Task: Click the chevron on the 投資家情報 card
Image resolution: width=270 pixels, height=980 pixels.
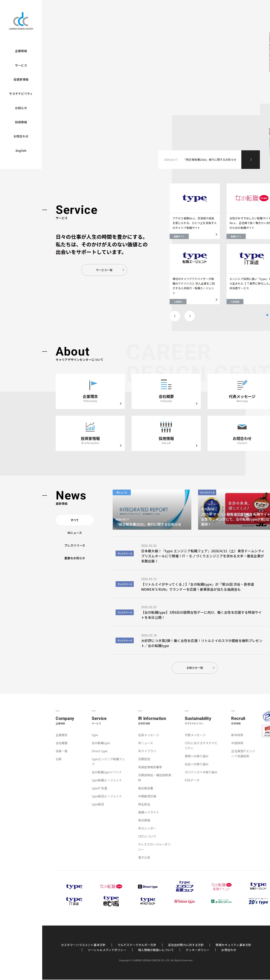Action: pyautogui.click(x=120, y=445)
